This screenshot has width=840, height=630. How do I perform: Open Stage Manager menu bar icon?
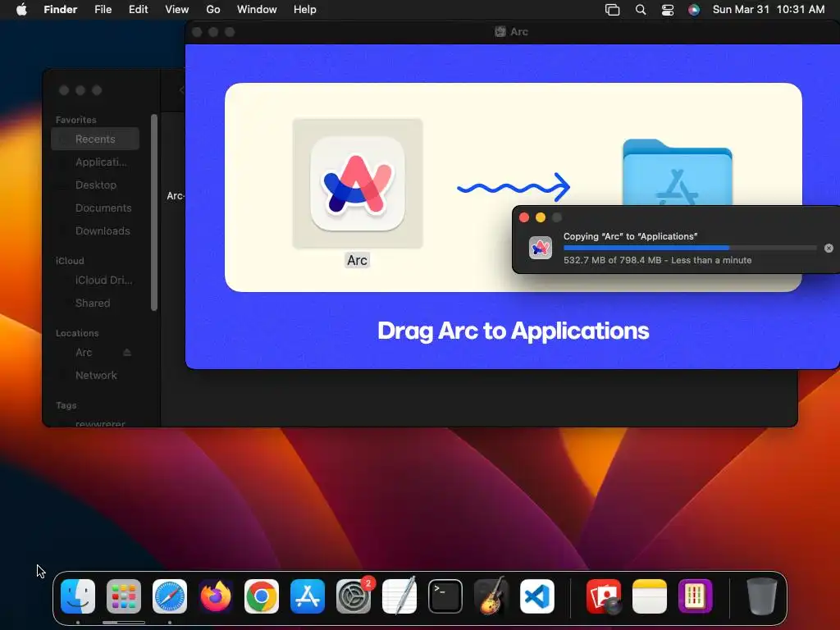pos(612,10)
